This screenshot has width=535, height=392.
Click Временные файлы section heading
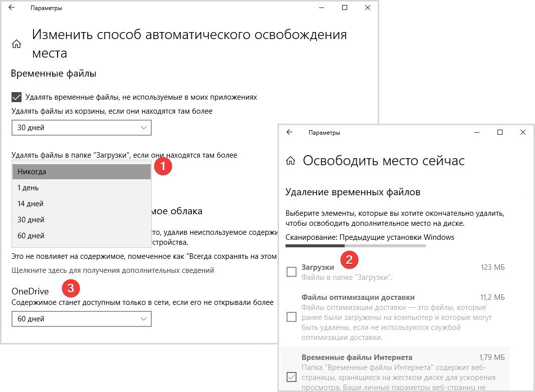pos(54,73)
